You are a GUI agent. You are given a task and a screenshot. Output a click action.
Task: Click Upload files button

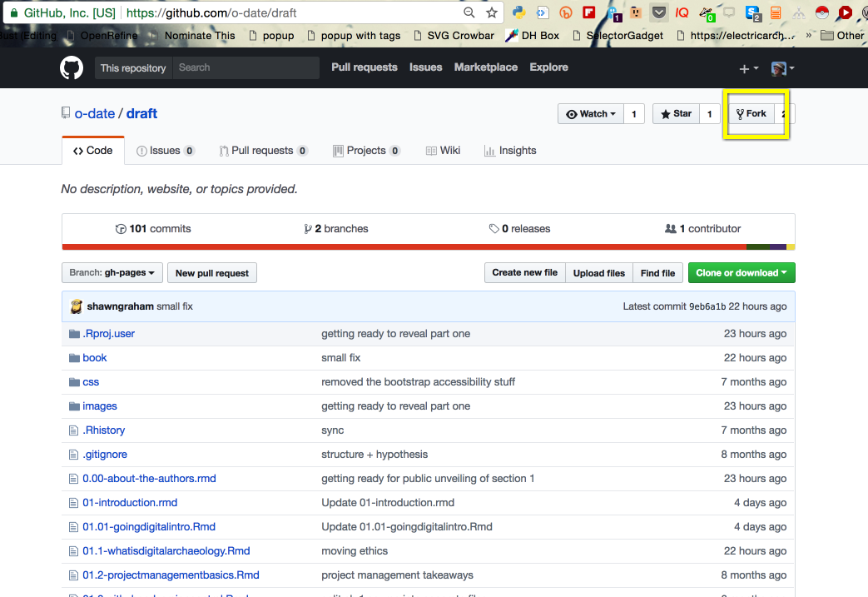(x=599, y=273)
